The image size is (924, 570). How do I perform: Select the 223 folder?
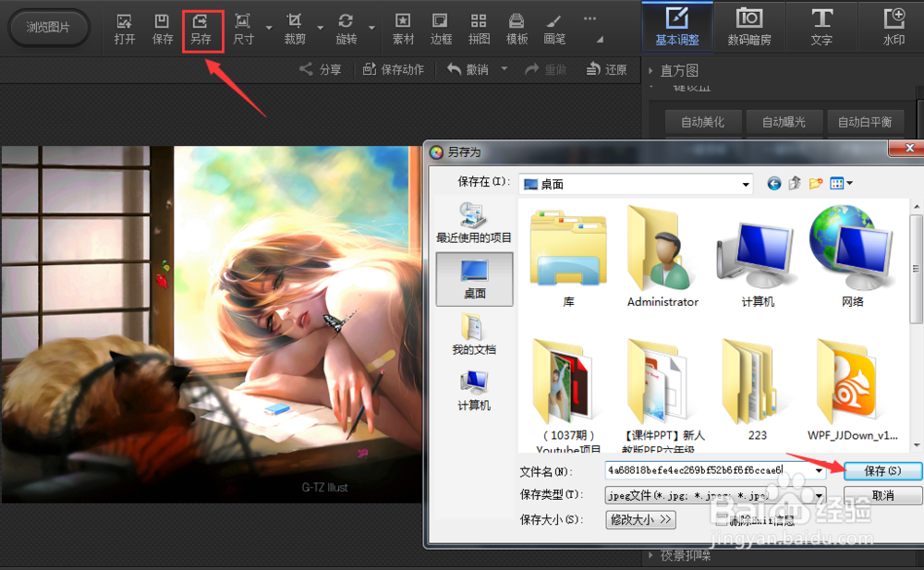(758, 392)
